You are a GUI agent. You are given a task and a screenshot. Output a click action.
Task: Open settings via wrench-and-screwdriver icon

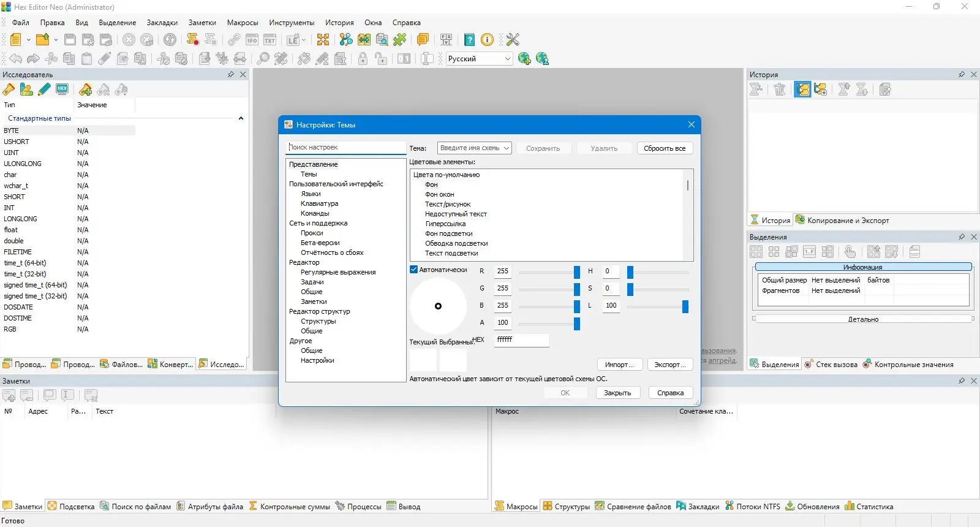tap(513, 40)
